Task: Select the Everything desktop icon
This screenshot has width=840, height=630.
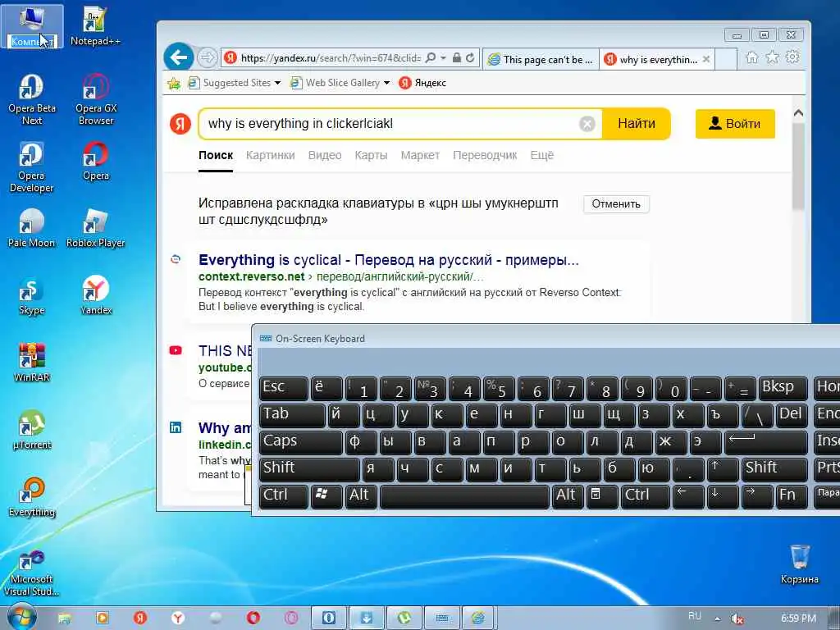Action: (32, 497)
